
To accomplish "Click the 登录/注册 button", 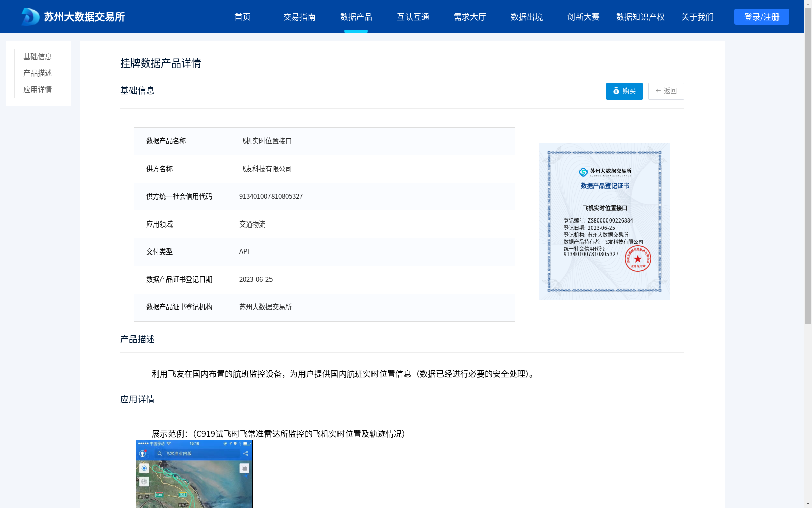I will [x=761, y=17].
